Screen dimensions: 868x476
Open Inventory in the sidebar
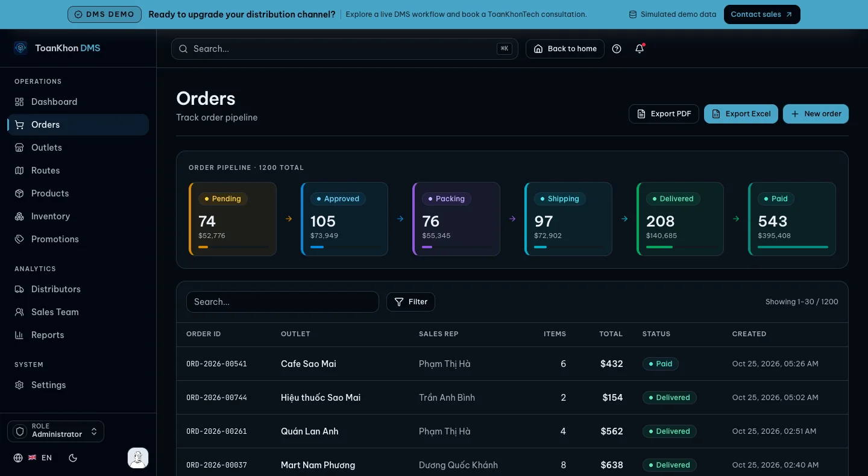point(78,216)
